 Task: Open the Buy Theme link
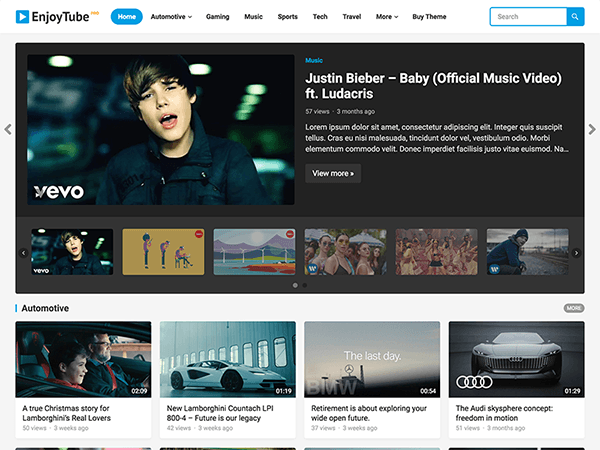pyautogui.click(x=429, y=17)
